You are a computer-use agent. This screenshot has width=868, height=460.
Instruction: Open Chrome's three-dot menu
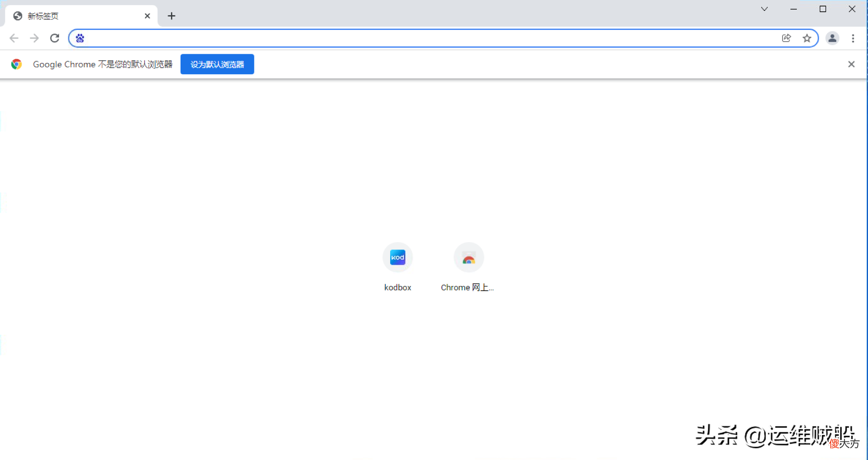(x=853, y=38)
